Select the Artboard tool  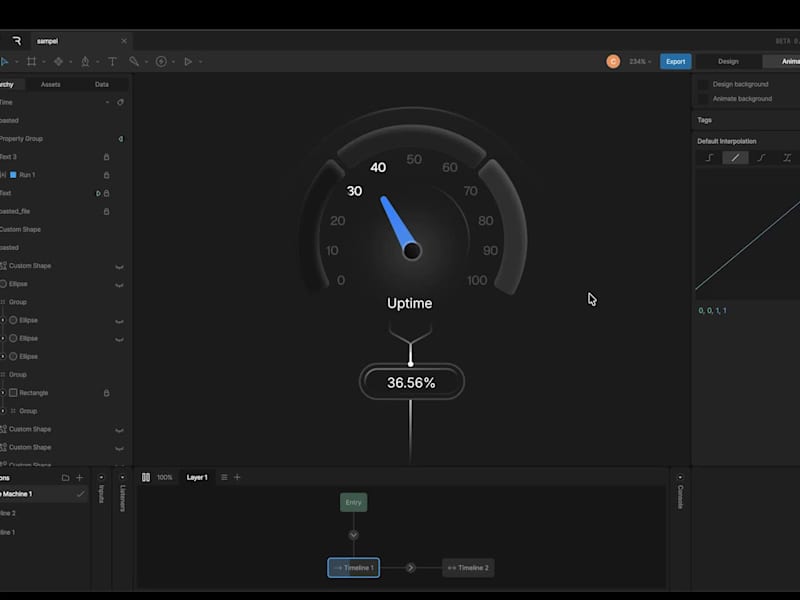[33, 61]
